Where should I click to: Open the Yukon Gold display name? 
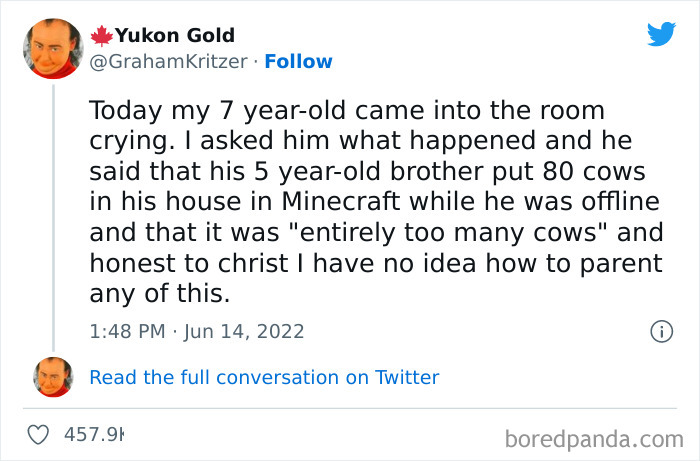(174, 36)
